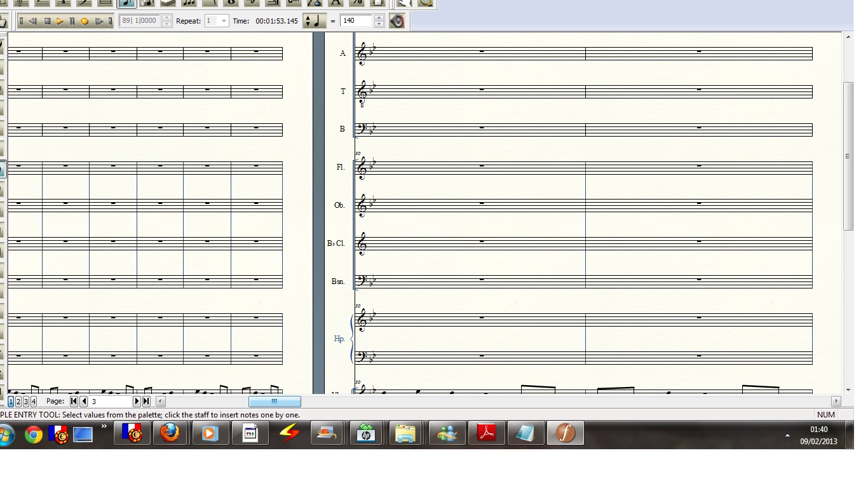Open Firefox from the taskbar
This screenshot has height=488, width=868.
pyautogui.click(x=170, y=433)
